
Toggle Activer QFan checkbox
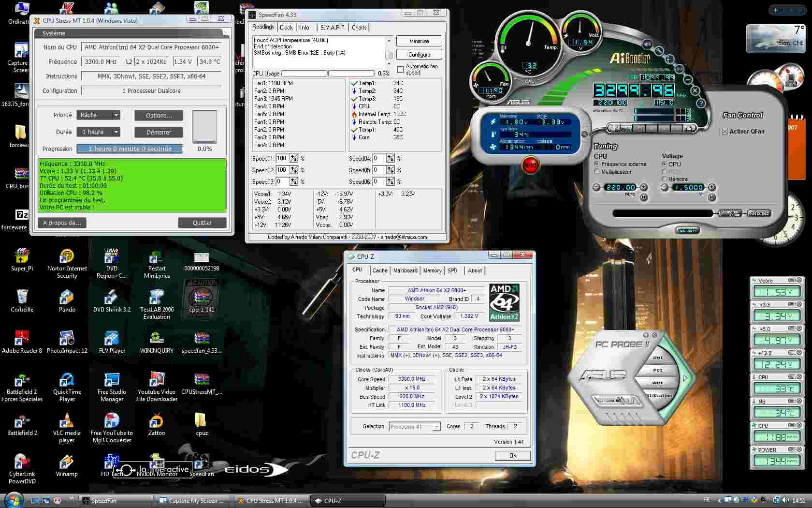[725, 132]
